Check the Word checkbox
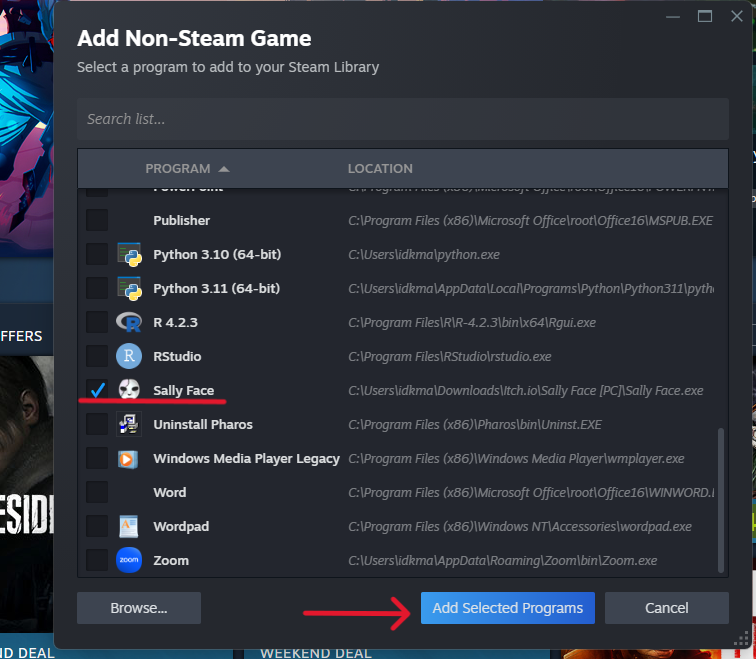The image size is (756, 659). point(97,492)
